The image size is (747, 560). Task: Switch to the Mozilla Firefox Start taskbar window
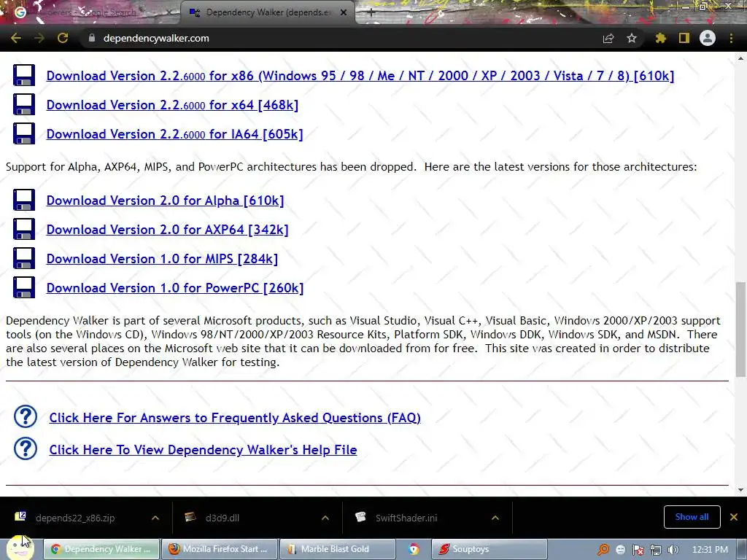(x=220, y=549)
